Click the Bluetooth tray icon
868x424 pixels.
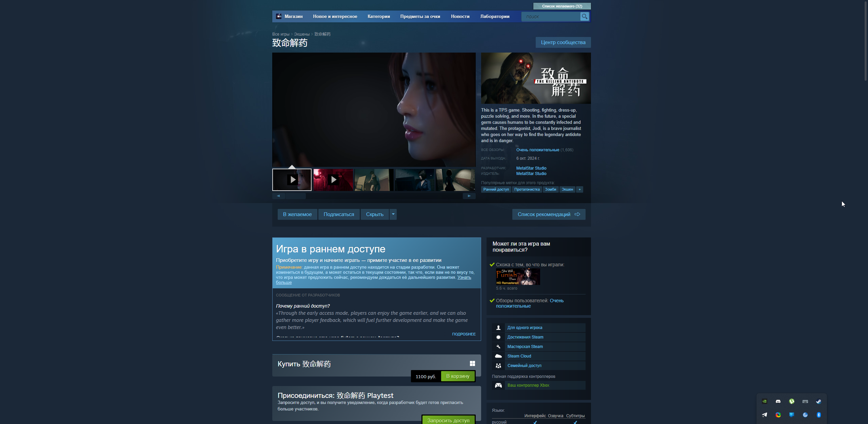[x=818, y=415]
